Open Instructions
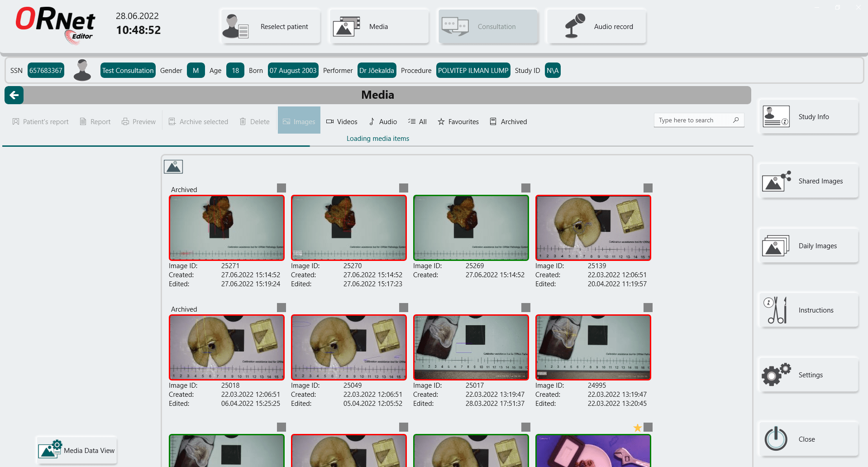868x467 pixels. [x=808, y=310]
